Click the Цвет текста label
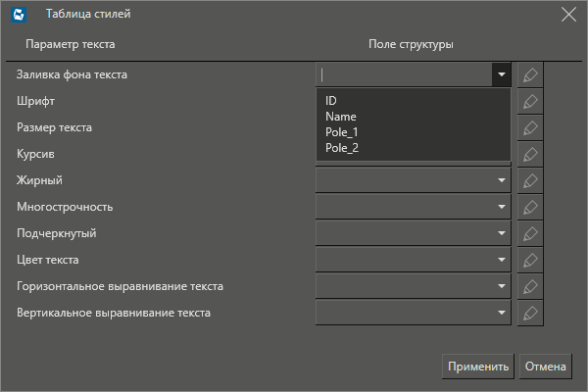The height and width of the screenshot is (392, 588). click(x=48, y=260)
